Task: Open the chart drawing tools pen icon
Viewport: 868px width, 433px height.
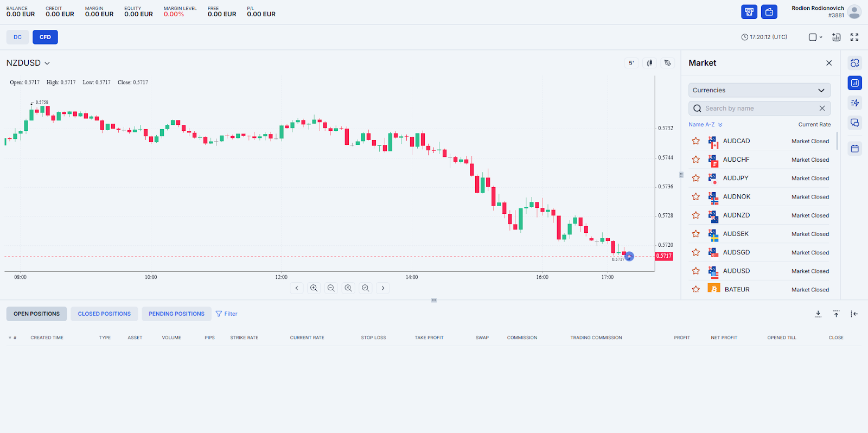Action: point(668,63)
